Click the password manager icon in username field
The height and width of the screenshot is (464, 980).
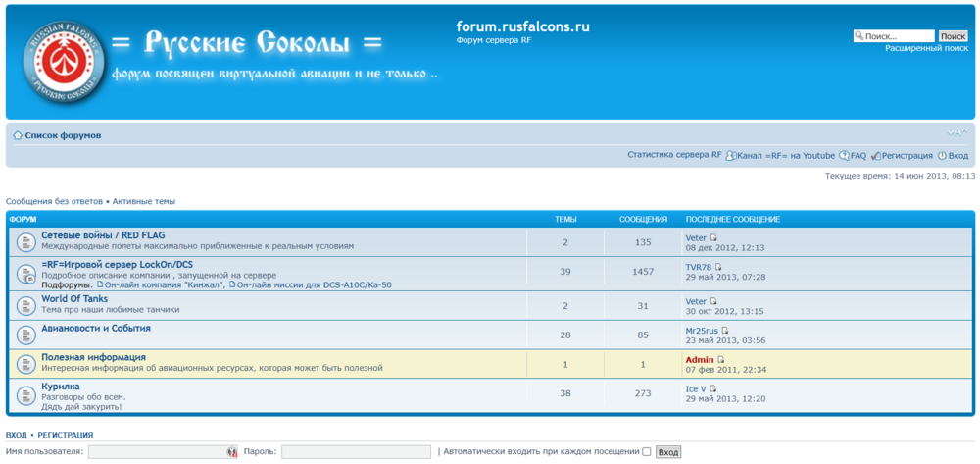tap(232, 452)
